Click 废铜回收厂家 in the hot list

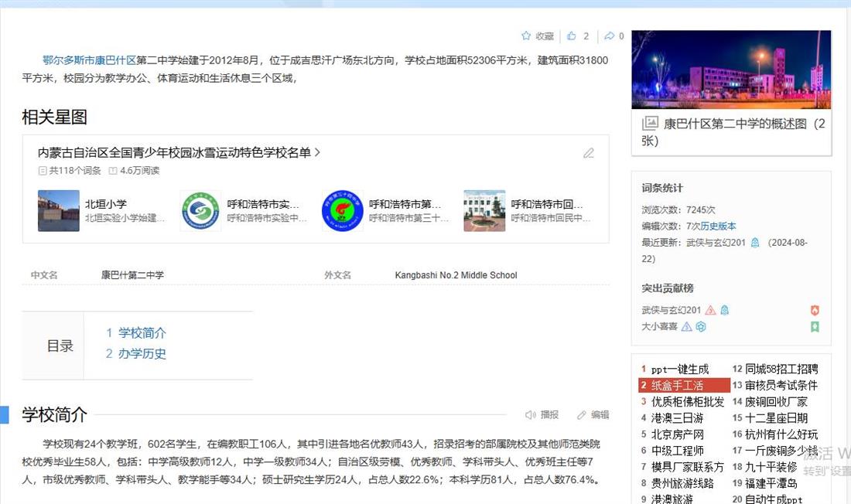(776, 401)
